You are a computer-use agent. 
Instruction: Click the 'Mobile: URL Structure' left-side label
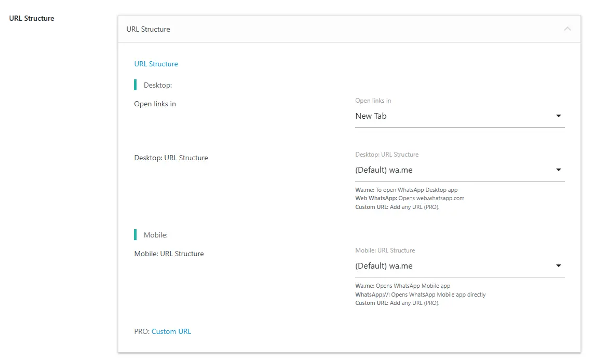[x=169, y=254]
